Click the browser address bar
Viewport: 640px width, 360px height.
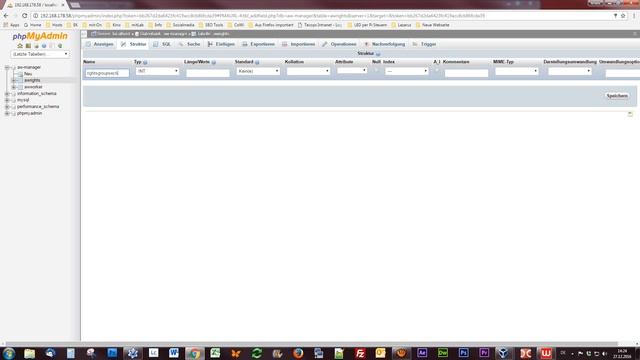(x=322, y=16)
